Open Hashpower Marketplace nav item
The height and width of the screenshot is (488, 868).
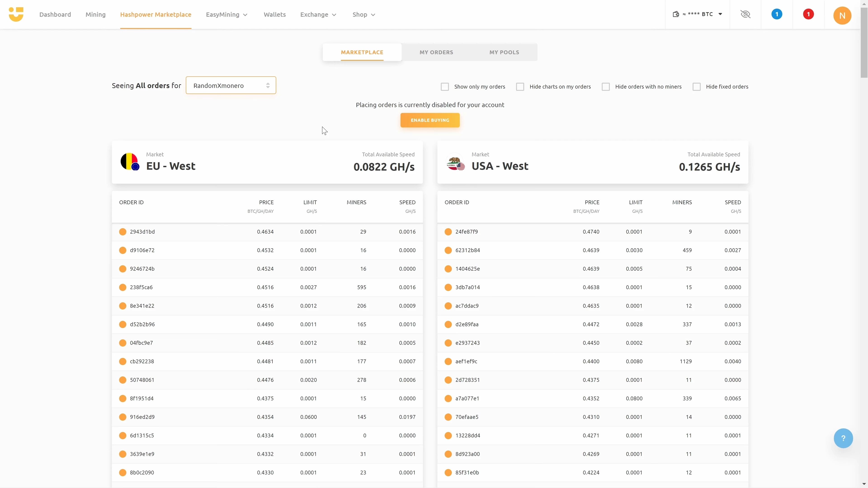(x=156, y=14)
